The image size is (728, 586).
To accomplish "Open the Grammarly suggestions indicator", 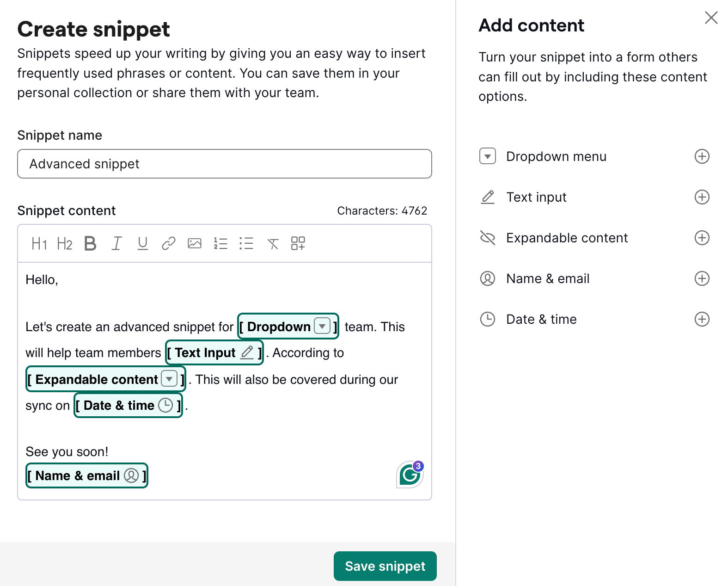I will click(x=409, y=474).
